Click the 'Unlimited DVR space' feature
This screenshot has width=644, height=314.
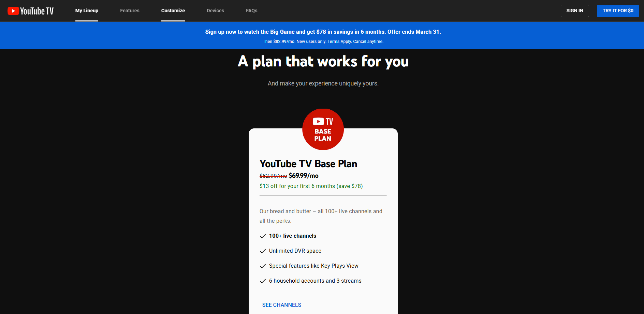click(295, 251)
